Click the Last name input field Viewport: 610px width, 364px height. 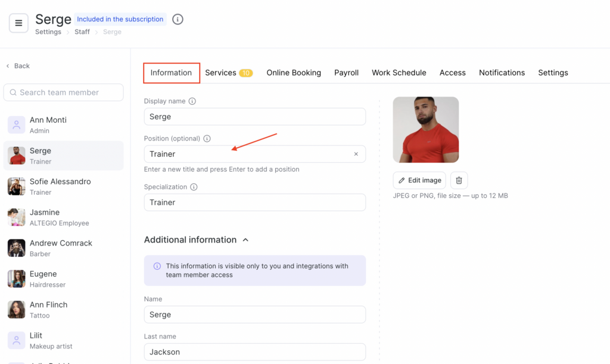[x=254, y=352]
